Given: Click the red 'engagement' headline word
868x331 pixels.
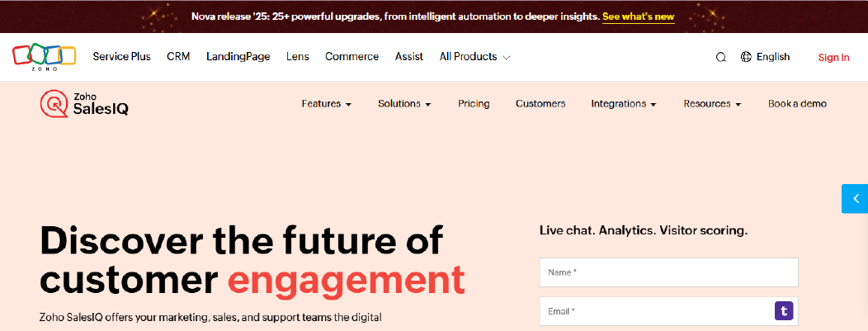Looking at the screenshot, I should [x=347, y=280].
